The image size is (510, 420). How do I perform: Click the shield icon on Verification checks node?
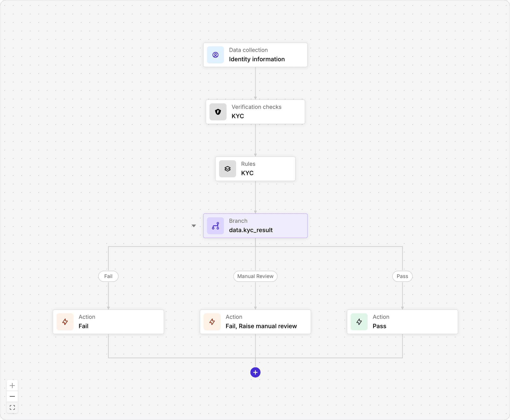pos(218,112)
